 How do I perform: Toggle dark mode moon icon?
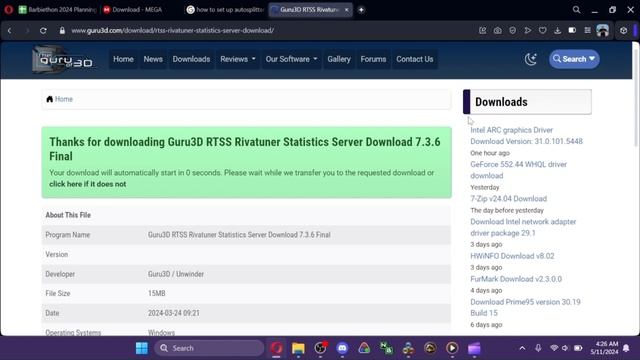(x=531, y=59)
